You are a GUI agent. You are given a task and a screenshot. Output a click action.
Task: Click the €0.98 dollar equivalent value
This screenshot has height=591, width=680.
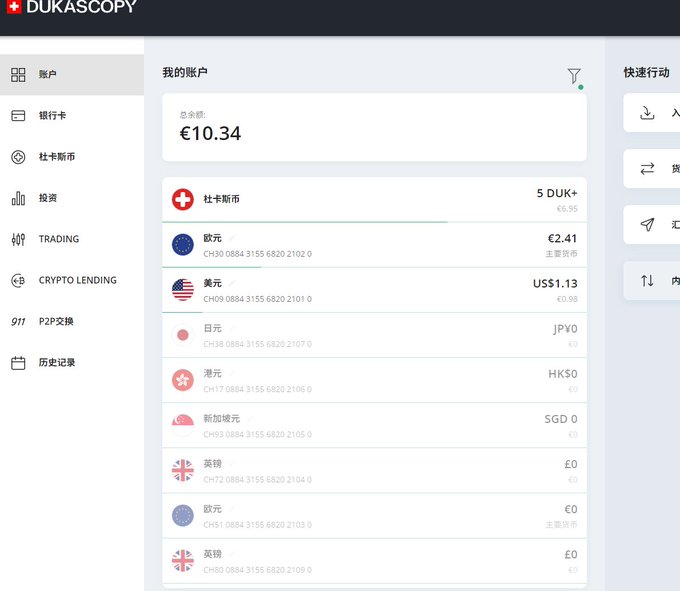[567, 299]
